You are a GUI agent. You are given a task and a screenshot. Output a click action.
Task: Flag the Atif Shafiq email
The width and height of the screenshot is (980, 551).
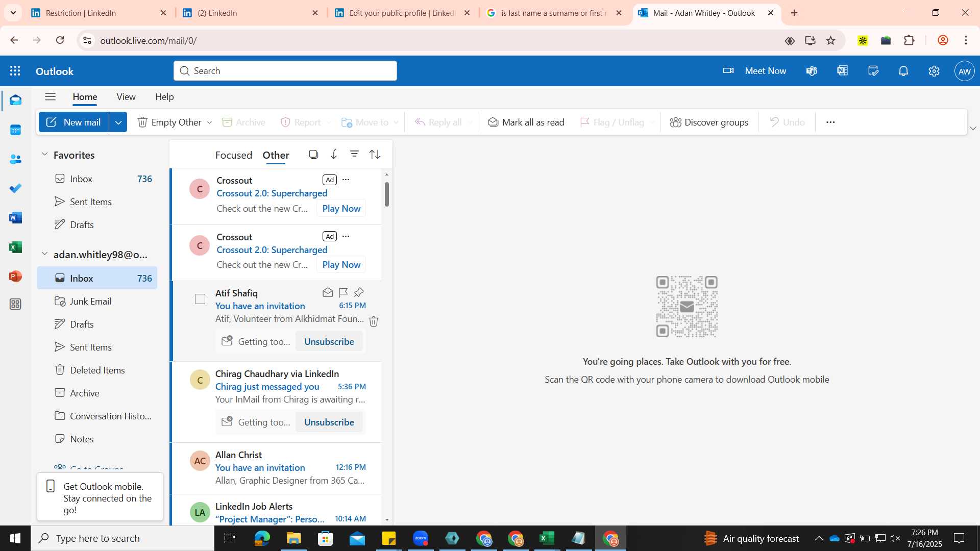tap(344, 292)
